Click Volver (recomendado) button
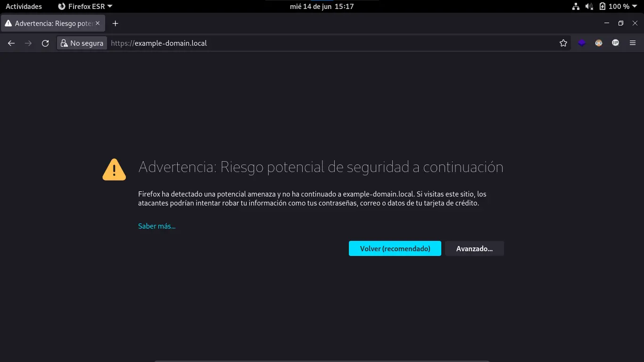 point(395,248)
